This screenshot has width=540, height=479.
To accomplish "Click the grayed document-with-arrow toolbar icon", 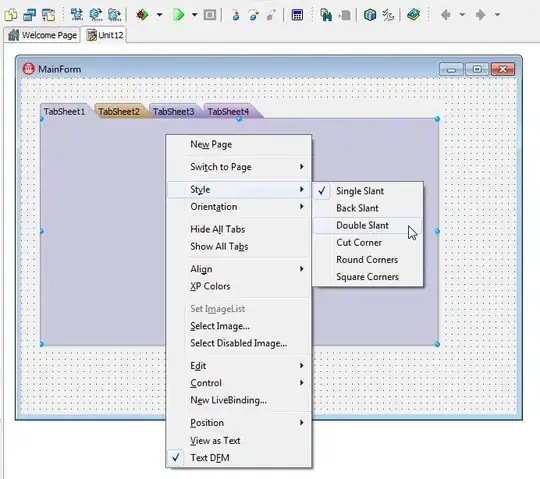I will tap(345, 15).
